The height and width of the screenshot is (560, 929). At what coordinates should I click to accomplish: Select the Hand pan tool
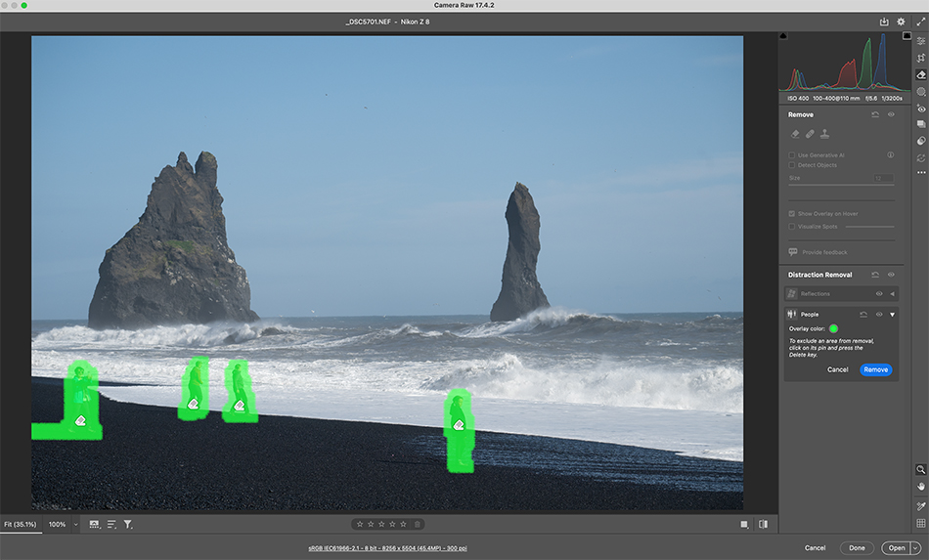pyautogui.click(x=921, y=486)
